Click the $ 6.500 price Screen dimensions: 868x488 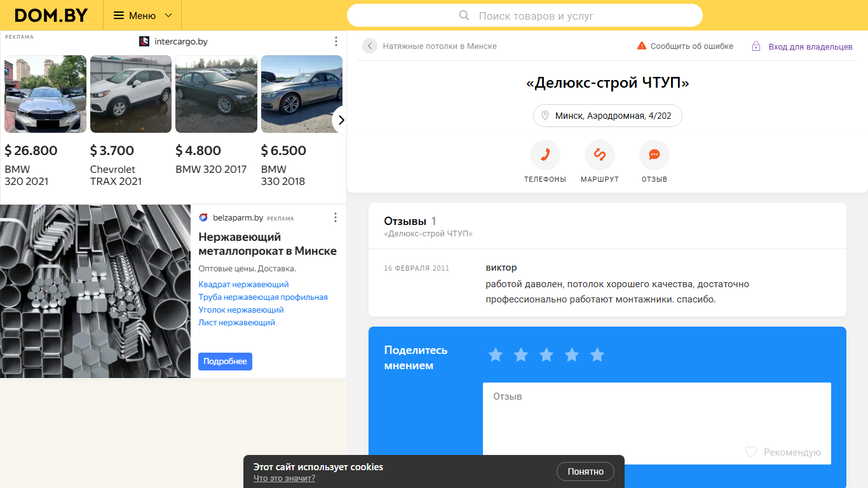click(x=284, y=151)
